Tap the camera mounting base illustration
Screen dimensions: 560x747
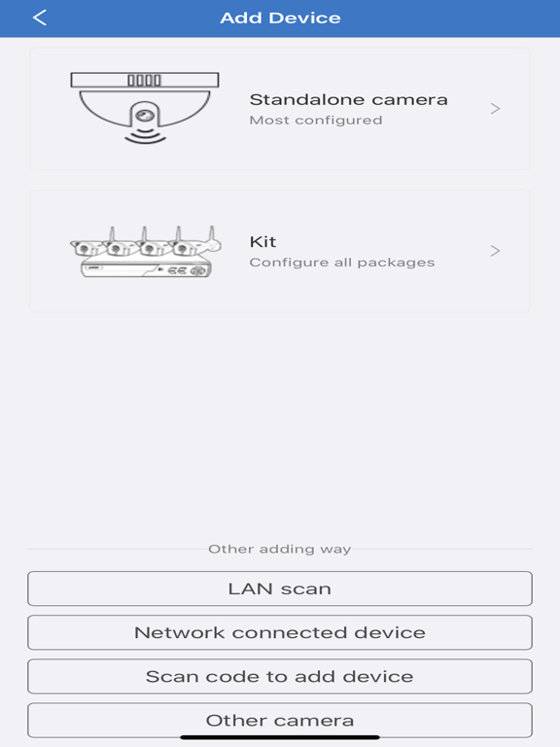point(145,80)
